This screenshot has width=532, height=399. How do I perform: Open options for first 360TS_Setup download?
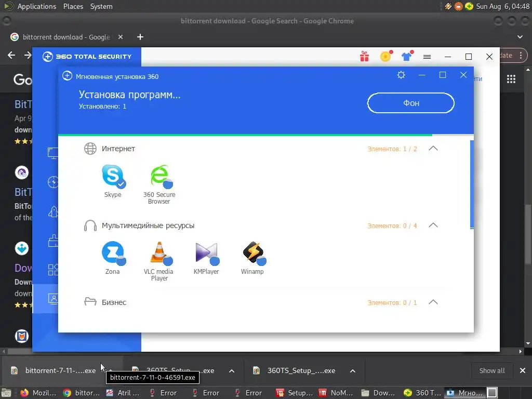[232, 371]
